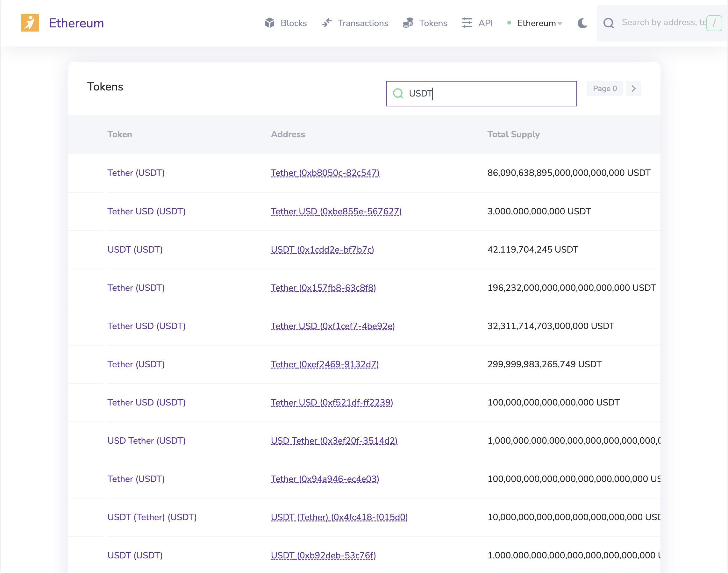Viewport: 728px width, 574px height.
Task: Open the Blocks menu item
Action: tap(293, 23)
